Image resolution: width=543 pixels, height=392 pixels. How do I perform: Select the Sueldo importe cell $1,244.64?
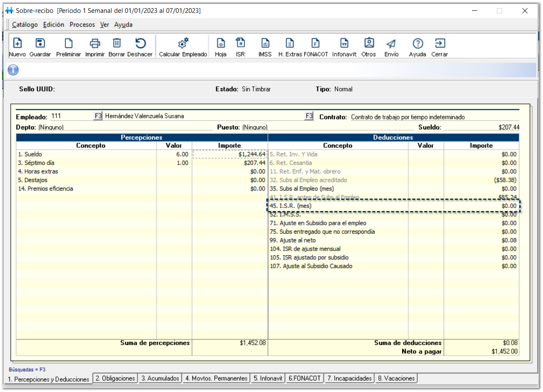point(230,154)
